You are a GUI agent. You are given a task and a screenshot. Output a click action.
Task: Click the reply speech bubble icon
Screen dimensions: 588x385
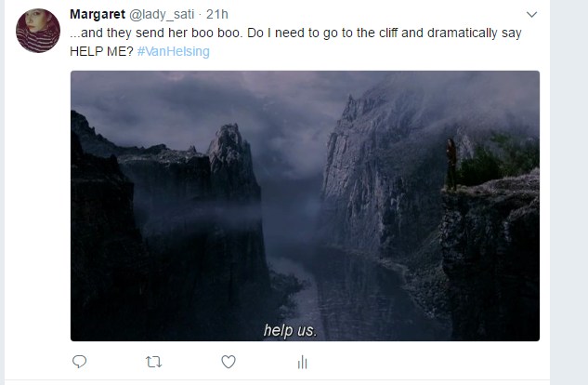79,362
